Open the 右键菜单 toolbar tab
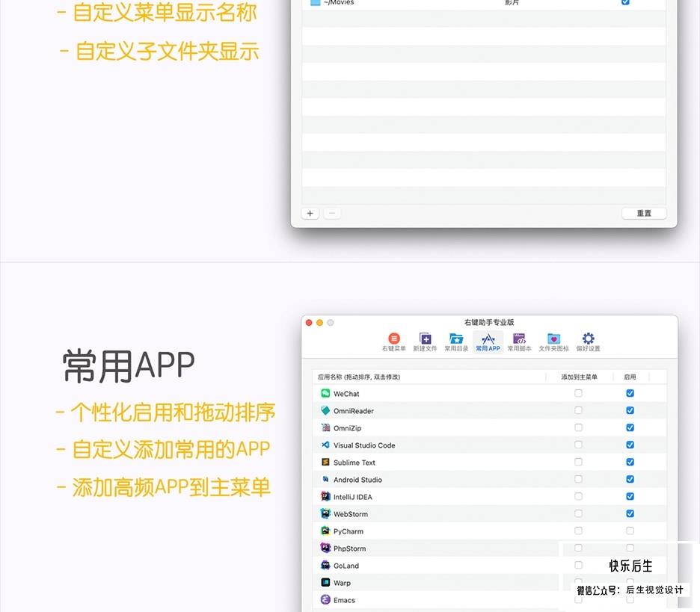This screenshot has width=700, height=612. click(x=393, y=342)
